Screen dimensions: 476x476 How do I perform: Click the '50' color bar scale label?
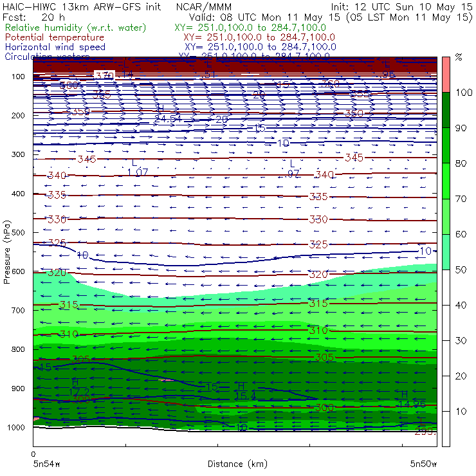[x=461, y=270]
